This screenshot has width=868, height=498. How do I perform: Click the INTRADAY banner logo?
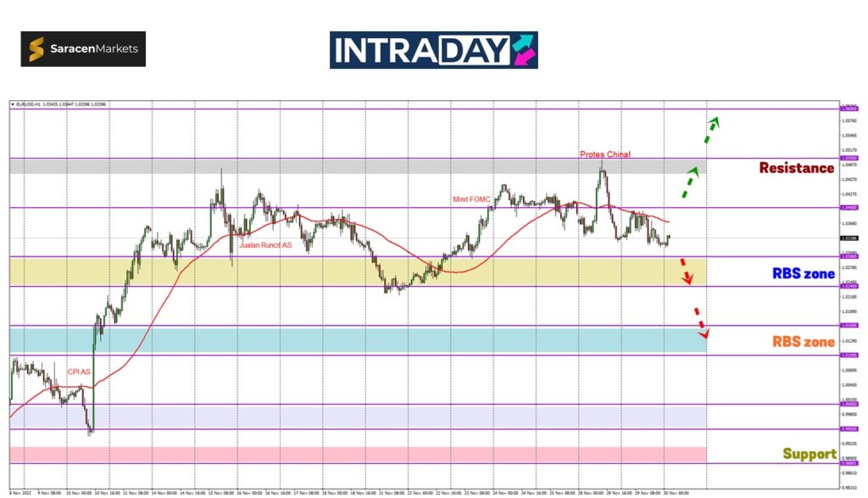pos(433,50)
